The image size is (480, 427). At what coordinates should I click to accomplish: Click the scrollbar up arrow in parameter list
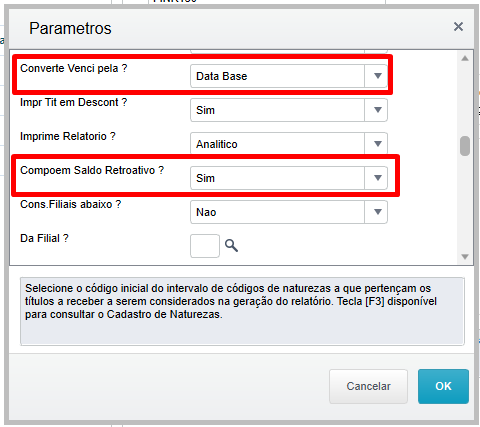click(465, 59)
